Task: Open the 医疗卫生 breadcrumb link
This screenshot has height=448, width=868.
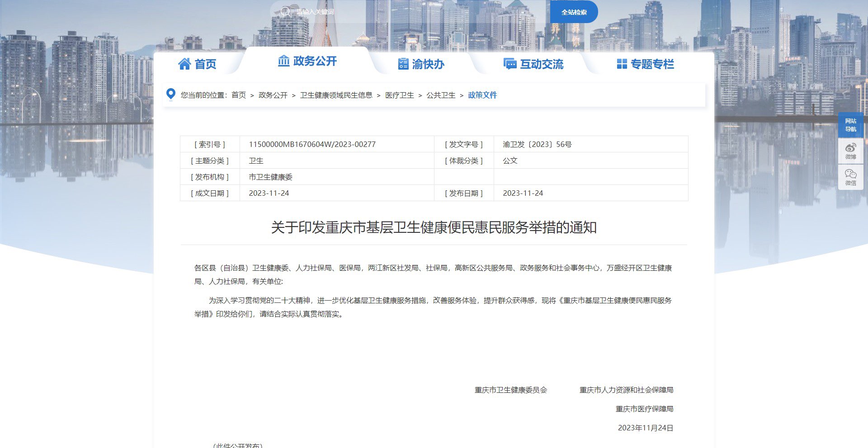Action: pyautogui.click(x=400, y=95)
